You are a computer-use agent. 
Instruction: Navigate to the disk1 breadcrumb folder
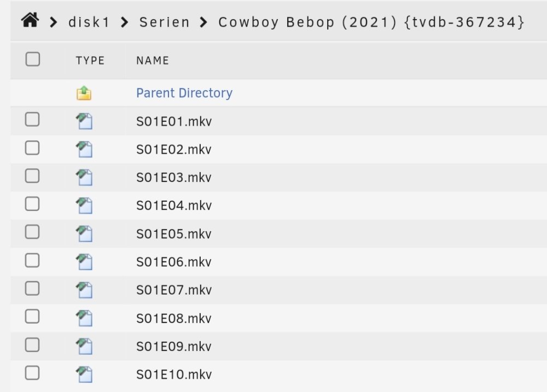click(89, 22)
